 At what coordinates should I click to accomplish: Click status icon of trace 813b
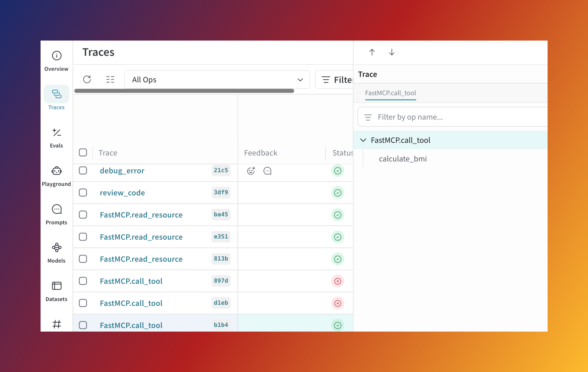click(337, 259)
